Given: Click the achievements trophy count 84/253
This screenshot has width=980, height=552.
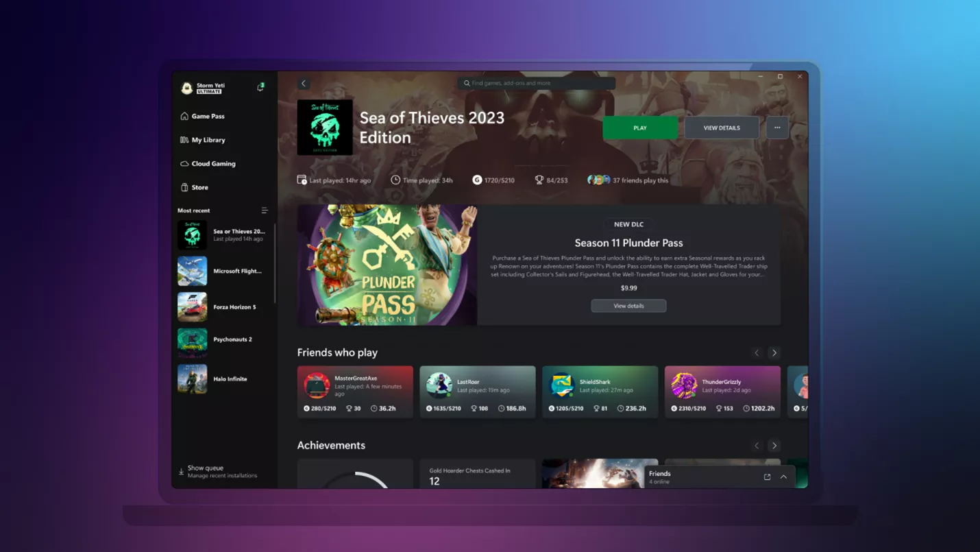Looking at the screenshot, I should point(551,180).
